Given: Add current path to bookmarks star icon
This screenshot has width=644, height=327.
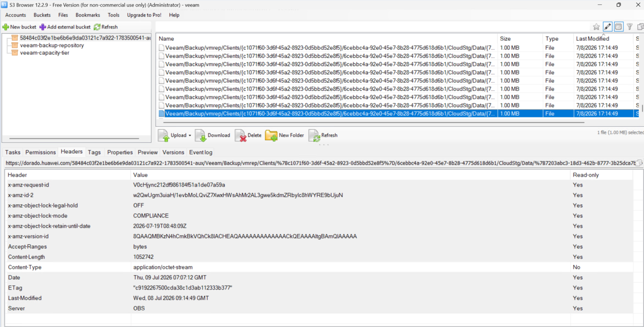Looking at the screenshot, I should [596, 27].
